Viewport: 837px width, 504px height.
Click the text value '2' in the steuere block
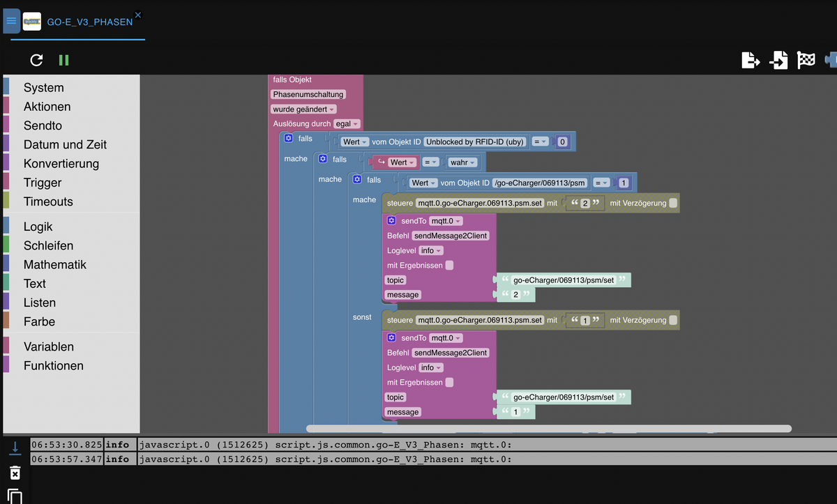585,203
